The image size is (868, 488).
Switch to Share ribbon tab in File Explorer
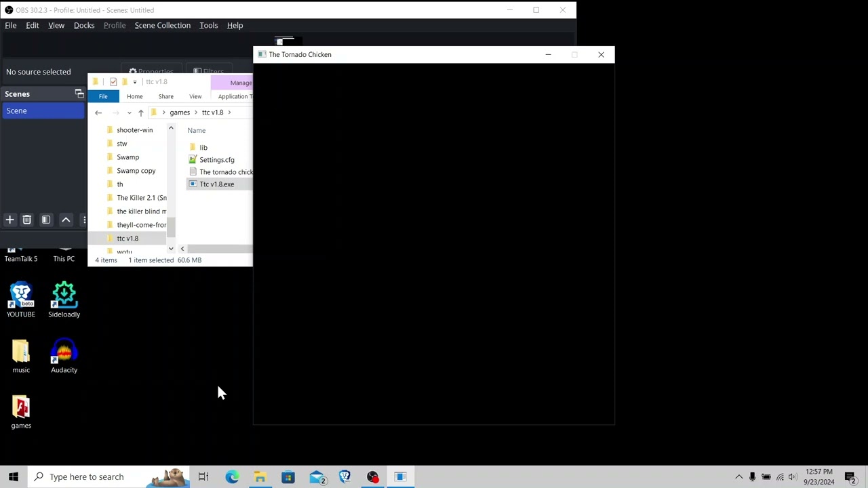tap(165, 96)
